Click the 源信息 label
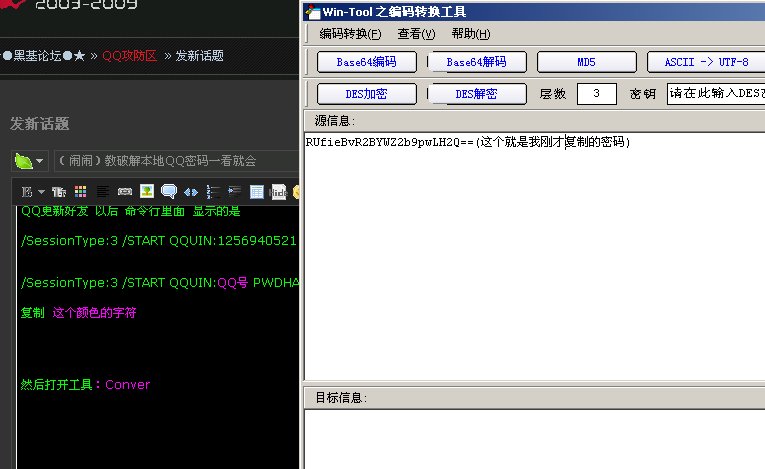 335,121
